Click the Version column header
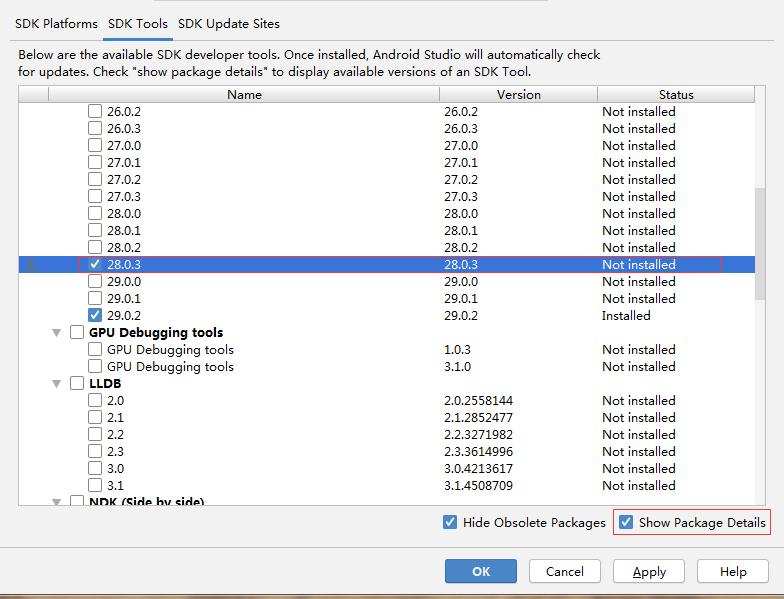784x599 pixels. tap(518, 95)
